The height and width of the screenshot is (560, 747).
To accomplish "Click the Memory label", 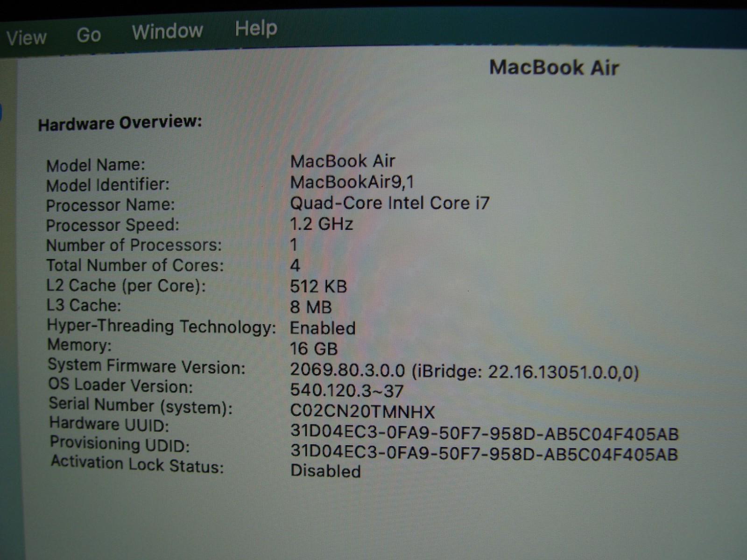I will tap(79, 345).
